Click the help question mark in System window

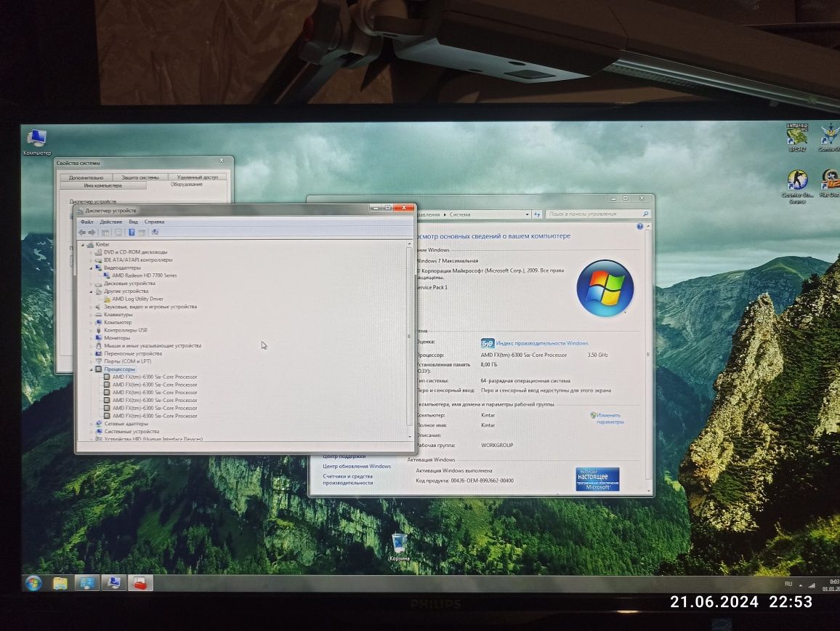tap(639, 227)
